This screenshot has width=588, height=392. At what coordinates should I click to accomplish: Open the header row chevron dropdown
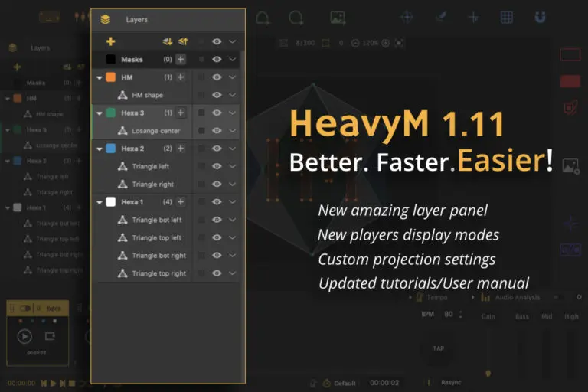(233, 41)
